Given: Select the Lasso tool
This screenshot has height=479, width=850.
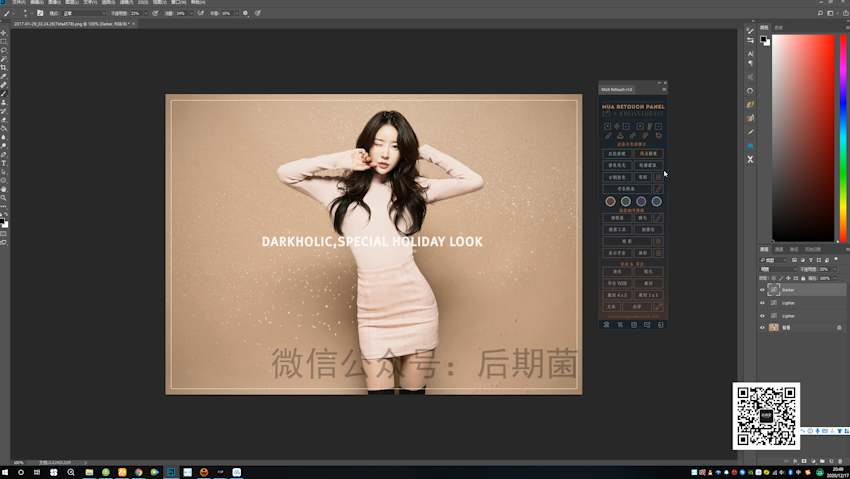Looking at the screenshot, I should (4, 50).
